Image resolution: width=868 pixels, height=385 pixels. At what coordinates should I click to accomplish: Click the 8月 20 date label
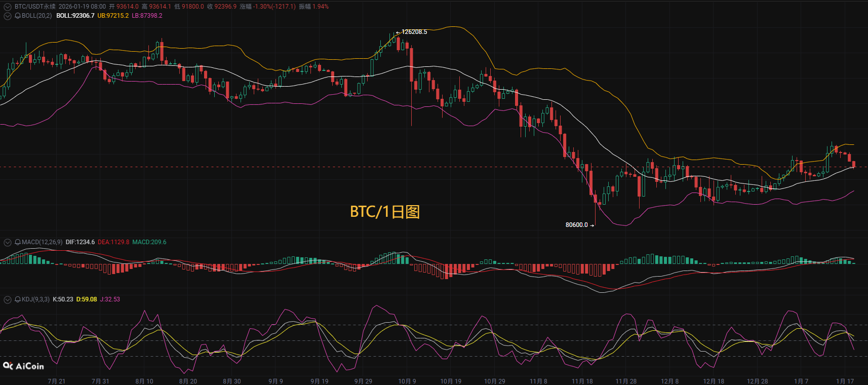click(x=188, y=381)
